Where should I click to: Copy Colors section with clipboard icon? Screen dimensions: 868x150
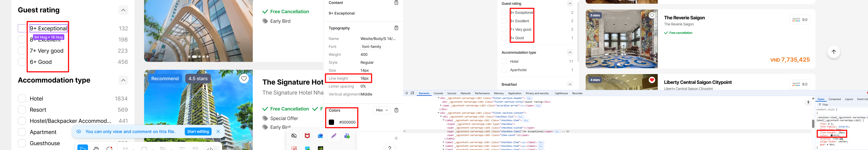pyautogui.click(x=396, y=110)
